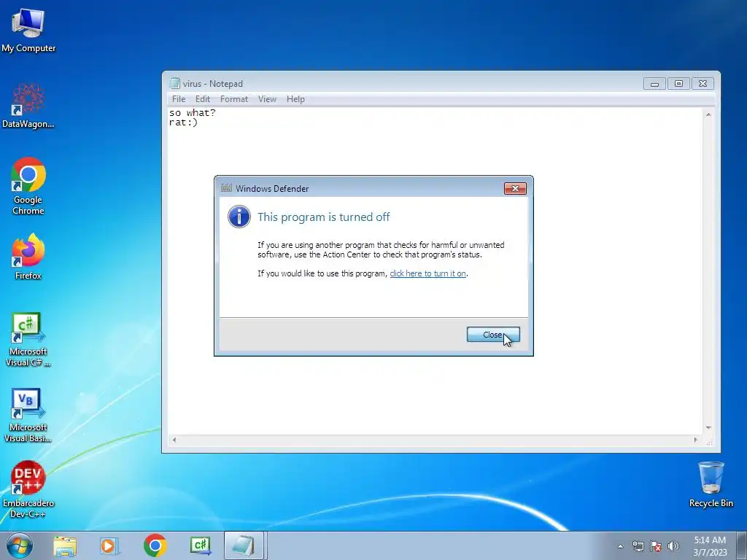Launch the DataWagon desktop shortcut
747x560 pixels.
tap(28, 106)
